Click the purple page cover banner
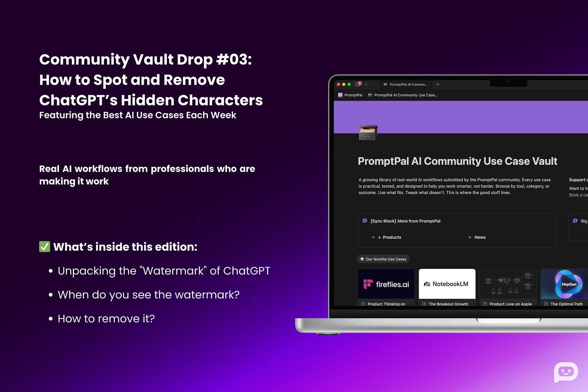The image size is (588, 392). pyautogui.click(x=461, y=117)
